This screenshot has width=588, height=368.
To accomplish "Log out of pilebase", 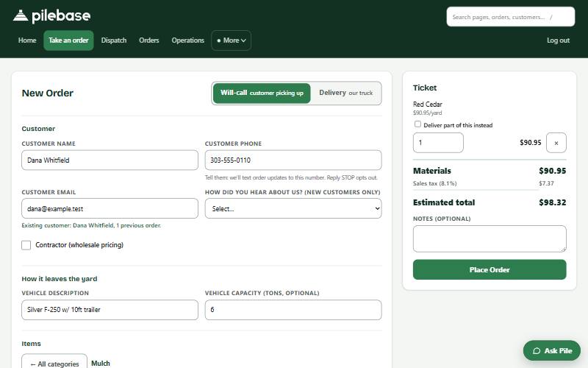I will pos(558,40).
